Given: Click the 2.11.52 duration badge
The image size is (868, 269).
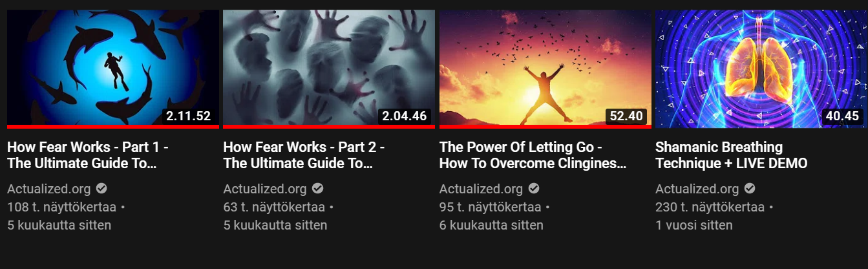Looking at the screenshot, I should [x=189, y=116].
